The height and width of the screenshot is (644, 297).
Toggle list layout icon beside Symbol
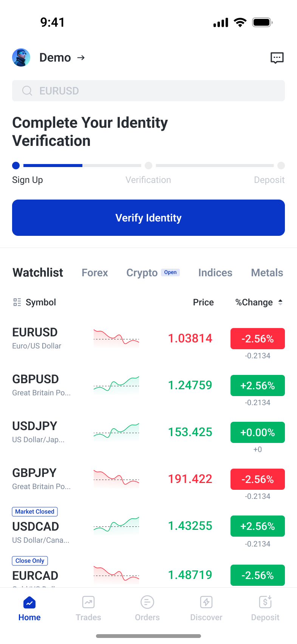[x=17, y=302]
